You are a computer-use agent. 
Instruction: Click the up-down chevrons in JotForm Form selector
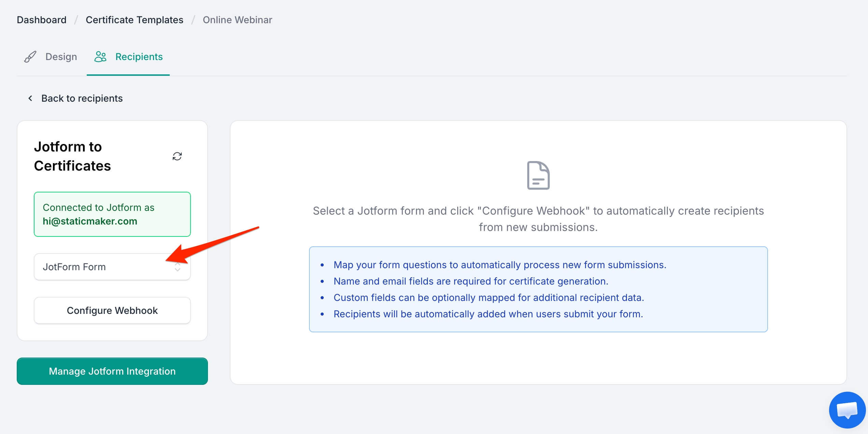coord(177,267)
